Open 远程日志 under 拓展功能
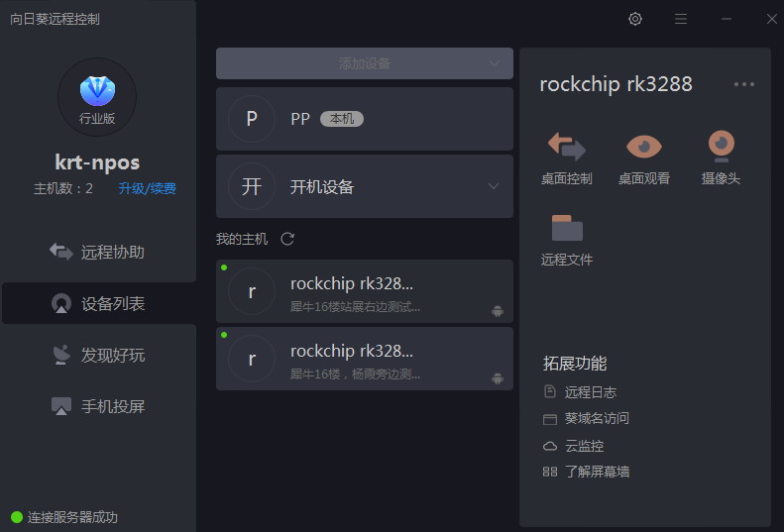The image size is (784, 532). 580,392
